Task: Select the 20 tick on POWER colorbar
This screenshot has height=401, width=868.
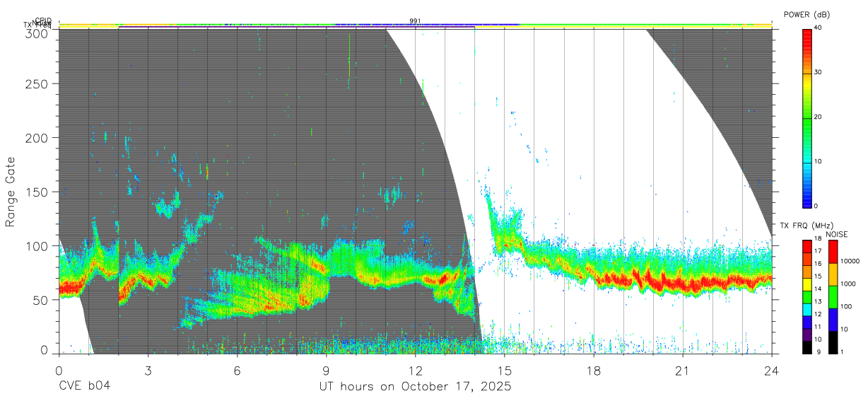Action: [x=819, y=117]
